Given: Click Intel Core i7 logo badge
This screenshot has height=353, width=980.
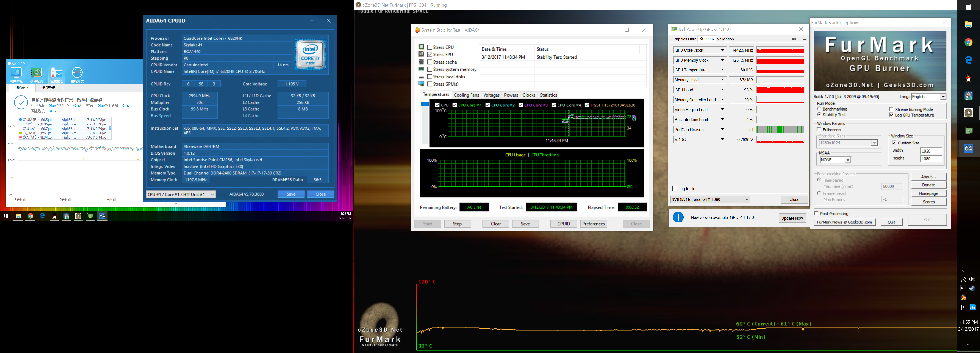Looking at the screenshot, I should click(x=310, y=54).
